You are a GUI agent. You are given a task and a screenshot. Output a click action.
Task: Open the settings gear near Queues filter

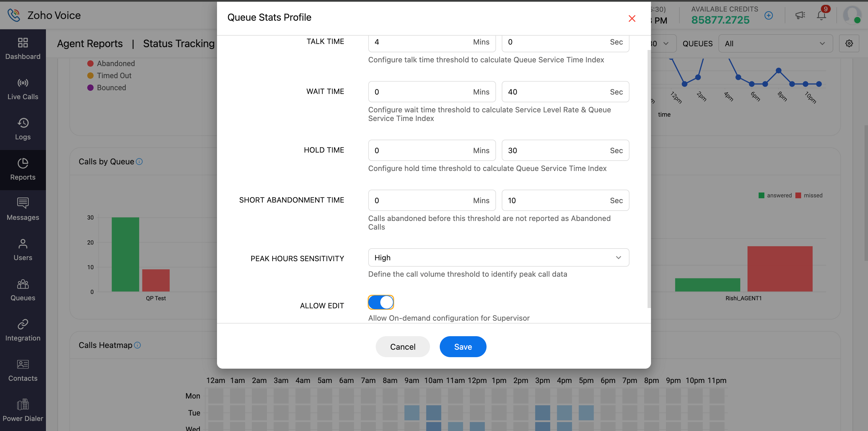849,43
